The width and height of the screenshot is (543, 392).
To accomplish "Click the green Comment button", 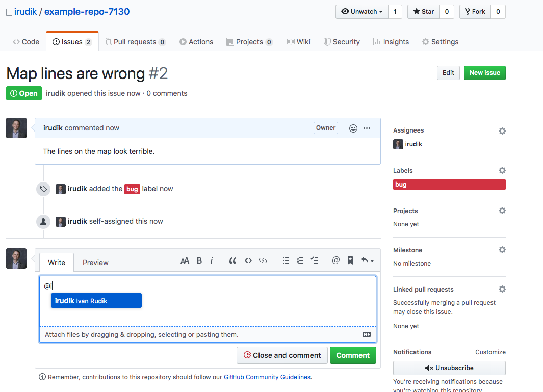I will pos(353,355).
